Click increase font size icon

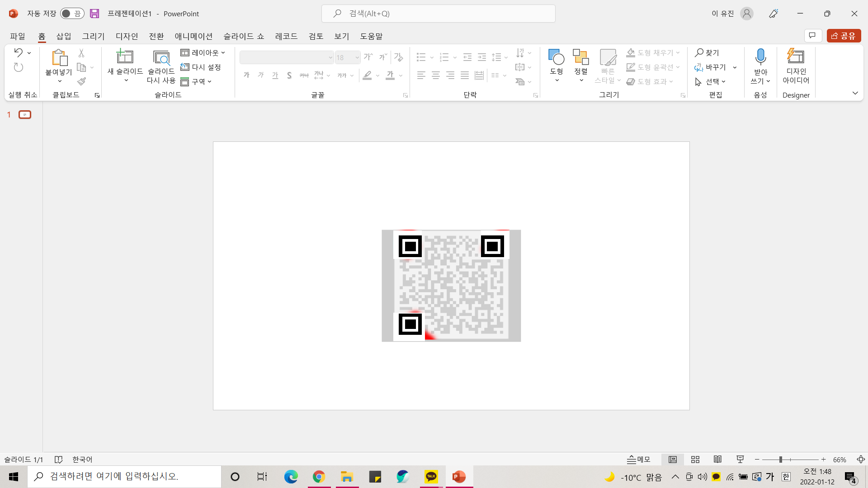368,57
